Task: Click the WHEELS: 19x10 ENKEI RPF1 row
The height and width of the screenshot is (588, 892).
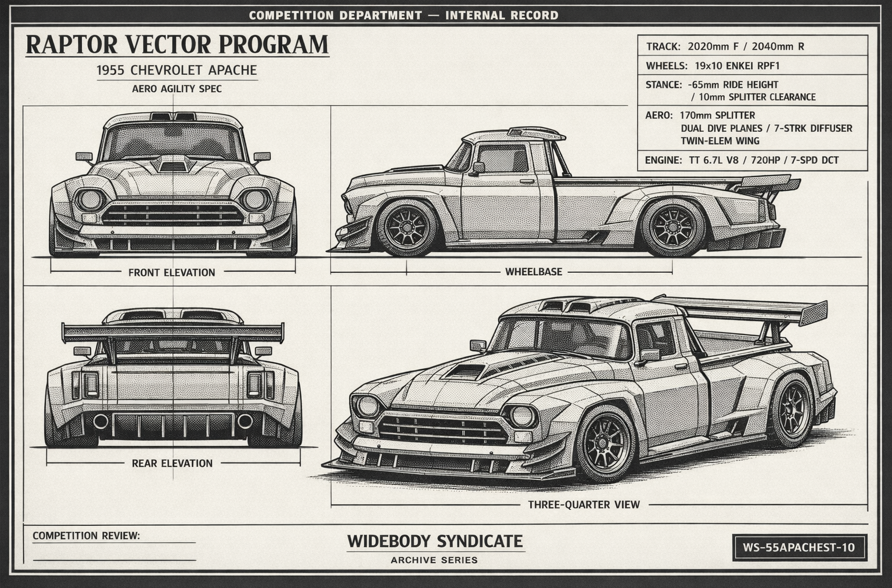Action: 753,66
